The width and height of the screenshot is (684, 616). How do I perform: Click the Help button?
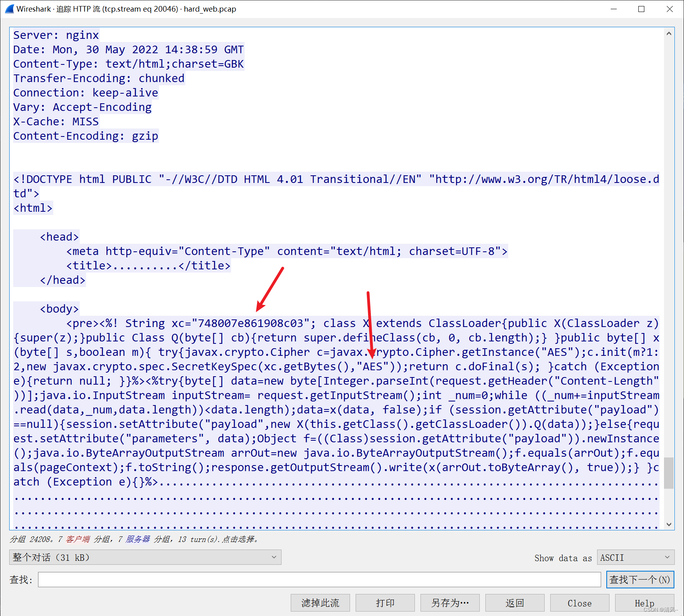coord(645,603)
